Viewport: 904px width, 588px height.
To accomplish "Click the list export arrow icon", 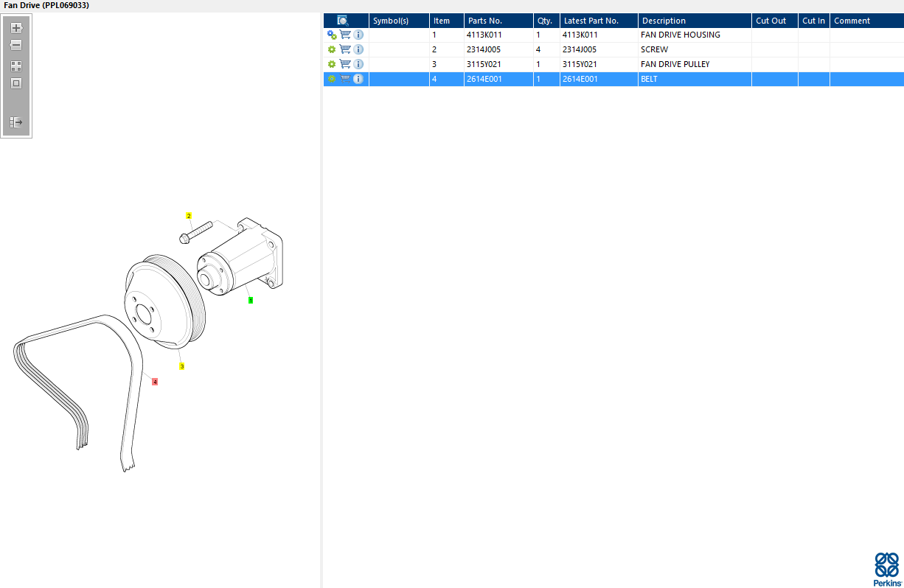I will click(16, 122).
